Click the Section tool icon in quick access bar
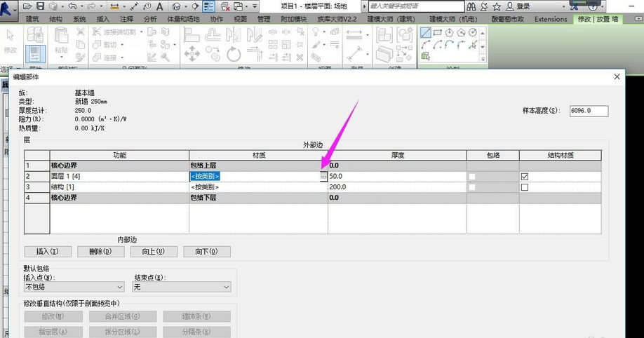This screenshot has width=644, height=338. pos(196,6)
